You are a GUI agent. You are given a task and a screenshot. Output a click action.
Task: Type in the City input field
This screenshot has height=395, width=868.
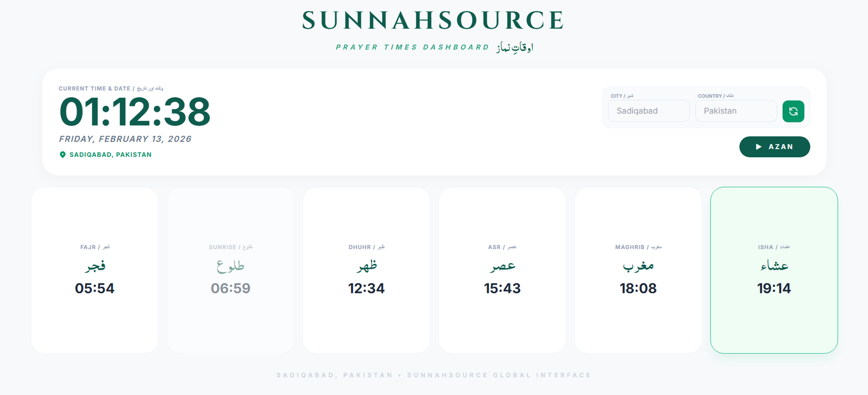click(x=648, y=111)
